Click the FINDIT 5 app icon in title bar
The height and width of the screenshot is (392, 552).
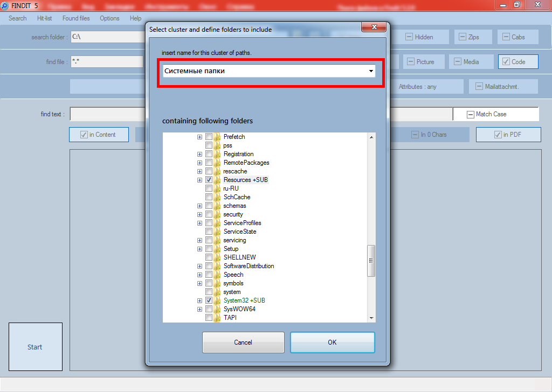tap(4, 5)
